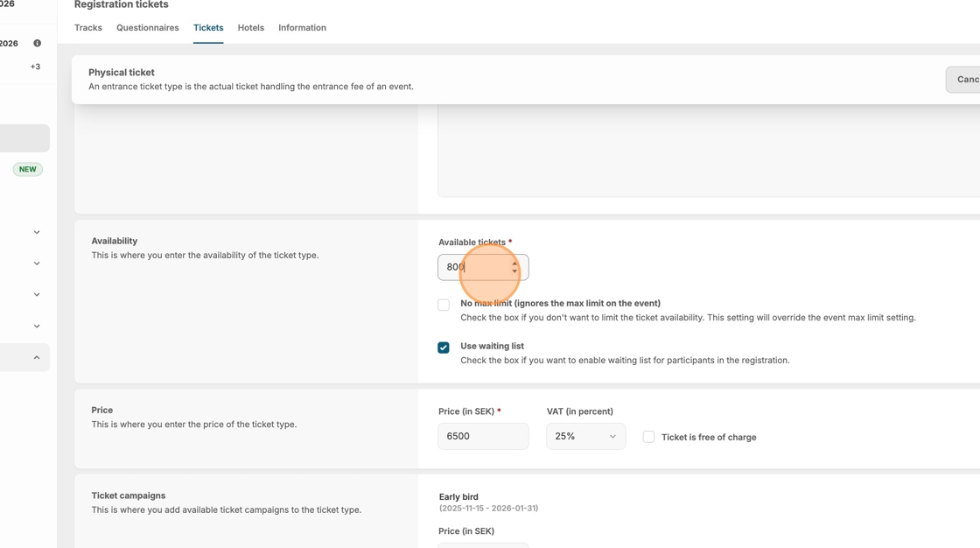Focus the Price (in SEK) field showing 6500

[x=482, y=436]
